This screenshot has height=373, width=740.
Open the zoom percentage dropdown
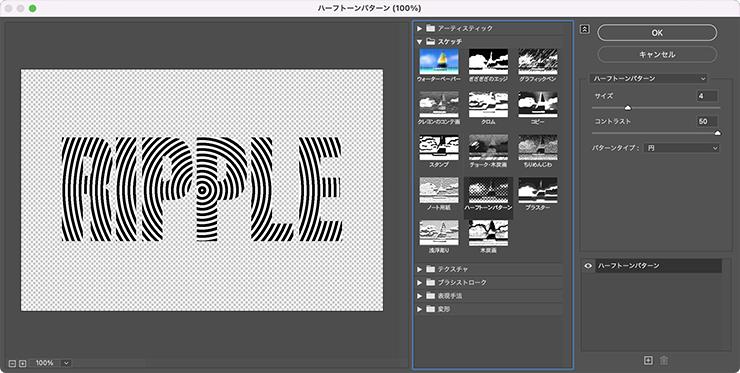(x=66, y=363)
